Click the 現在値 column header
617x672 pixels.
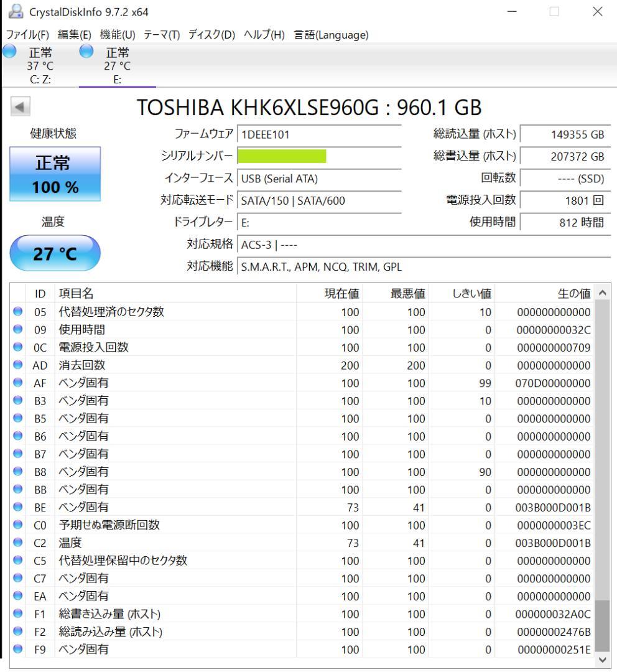329,294
